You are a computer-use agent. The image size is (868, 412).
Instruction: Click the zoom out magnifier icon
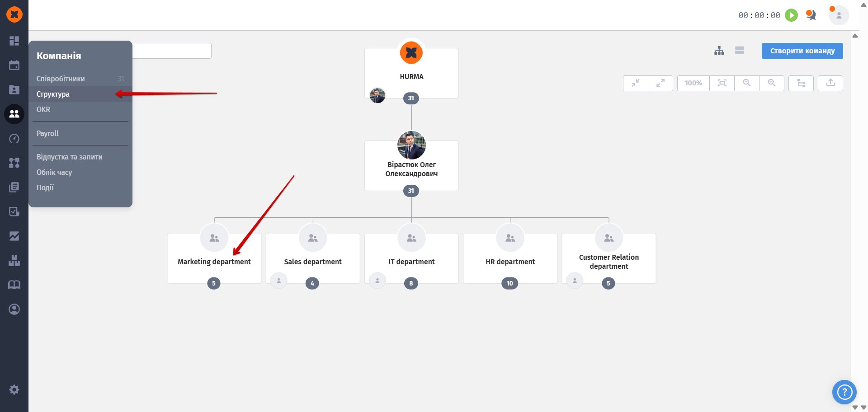(747, 83)
